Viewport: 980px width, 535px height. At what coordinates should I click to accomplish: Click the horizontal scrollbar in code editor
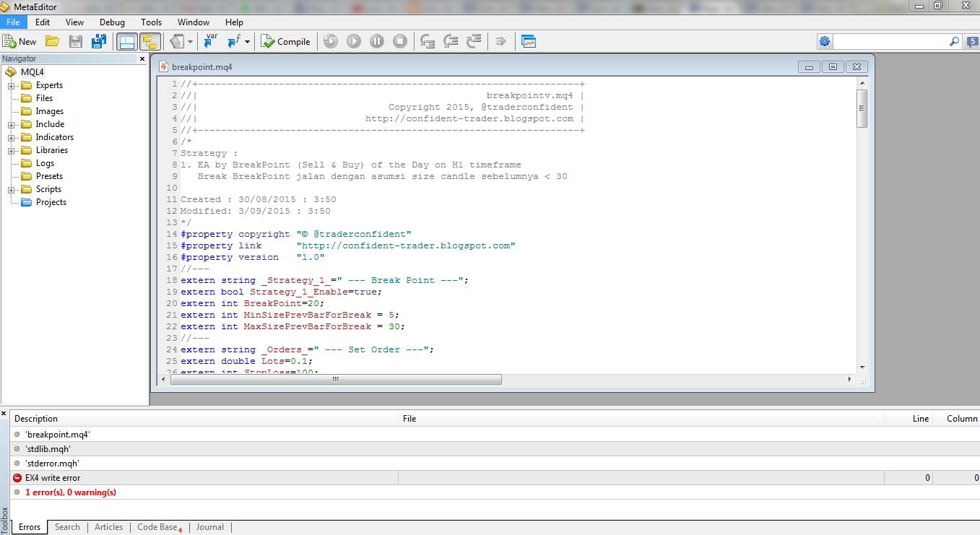[335, 379]
